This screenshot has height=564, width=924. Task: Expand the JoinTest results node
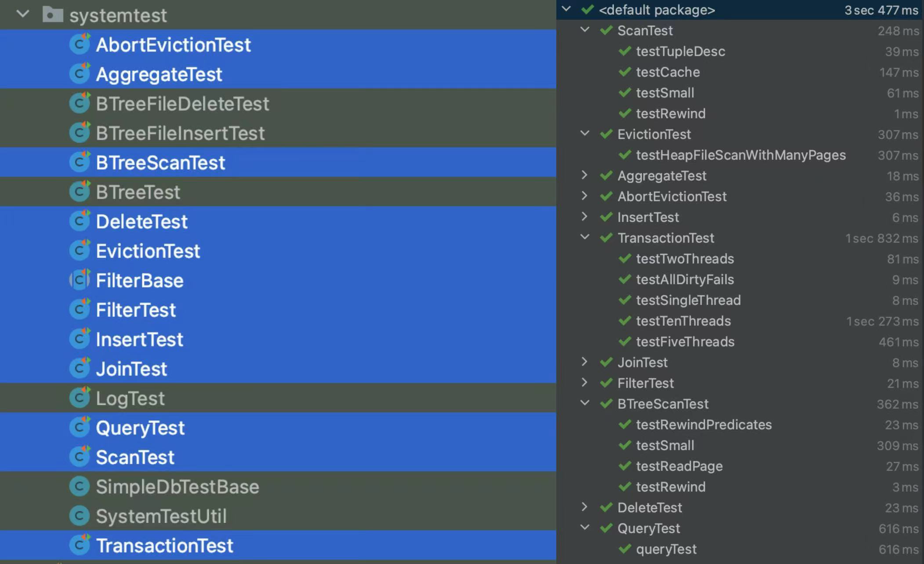coord(585,362)
